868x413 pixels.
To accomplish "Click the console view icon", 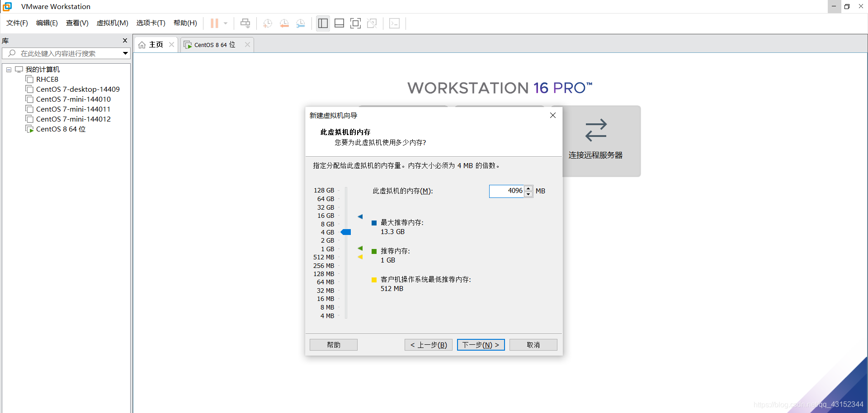I will click(x=394, y=23).
